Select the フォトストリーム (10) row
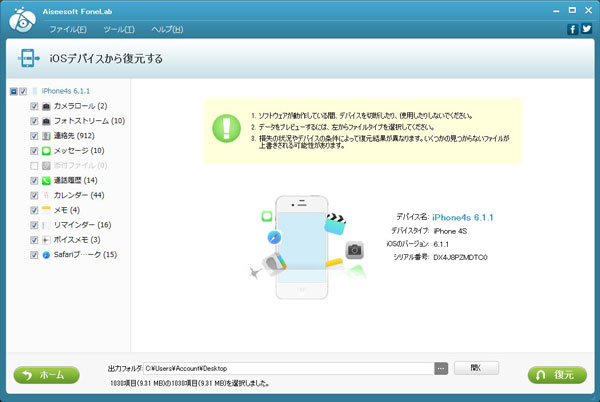This screenshot has width=600, height=402. tap(89, 121)
